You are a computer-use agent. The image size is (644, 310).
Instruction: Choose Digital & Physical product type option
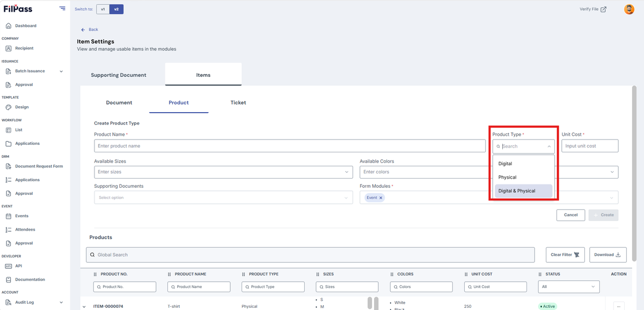pyautogui.click(x=523, y=191)
